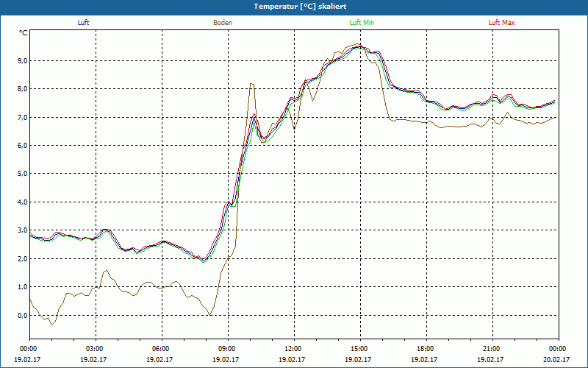Click the '06:00' time axis label

coord(162,349)
